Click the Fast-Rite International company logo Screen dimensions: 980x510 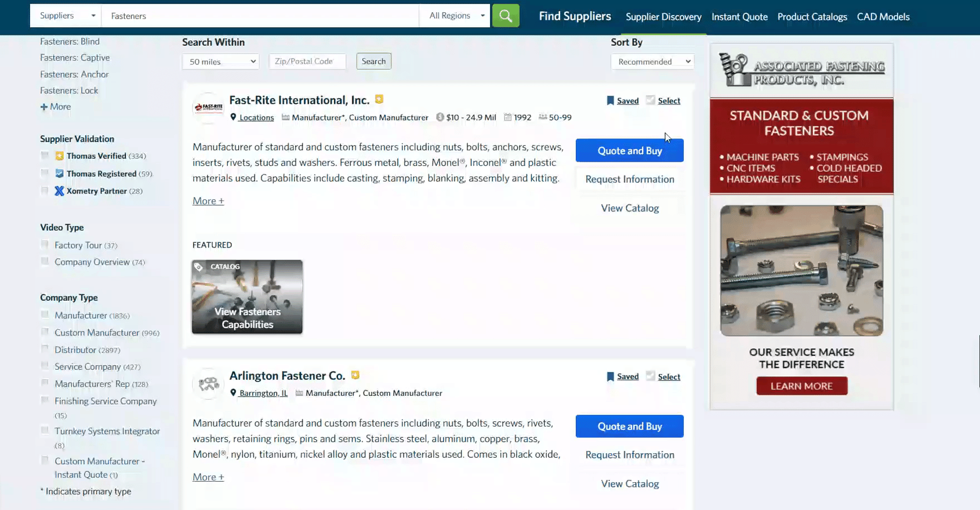[x=208, y=108]
